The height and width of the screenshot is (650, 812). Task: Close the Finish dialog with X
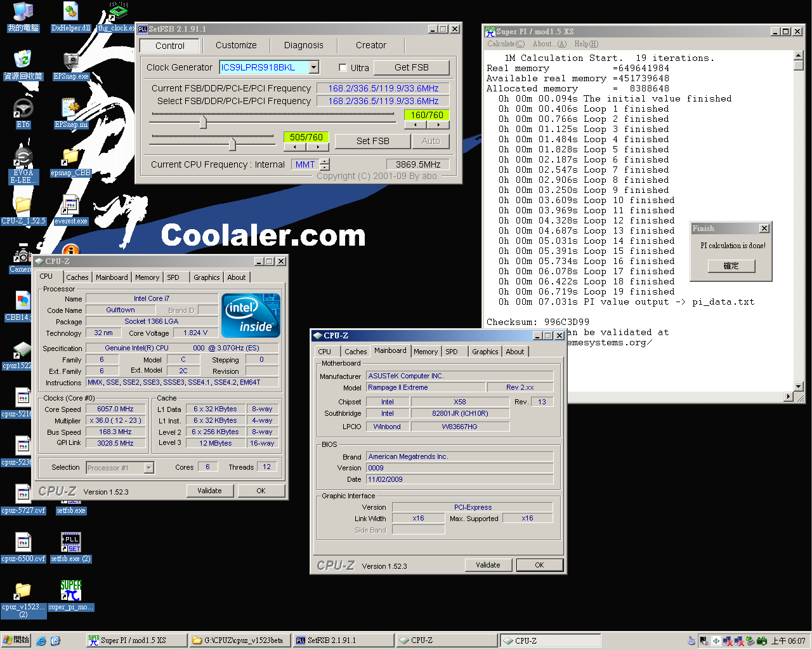coord(764,229)
